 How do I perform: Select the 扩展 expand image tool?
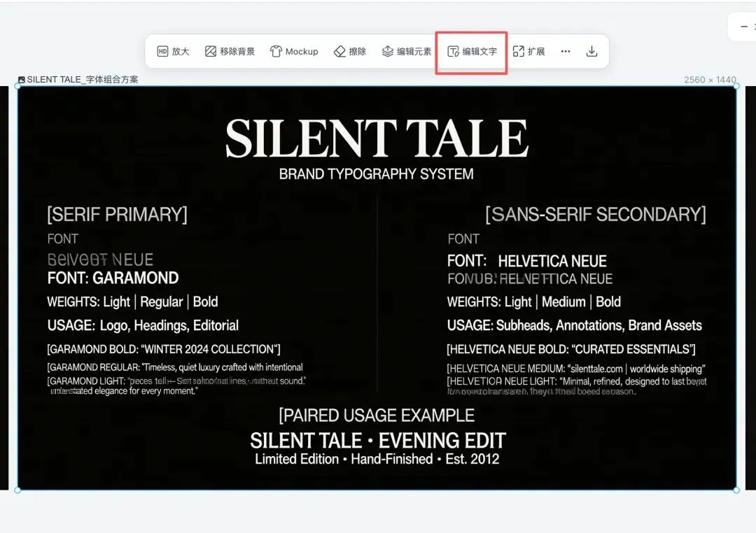pos(528,52)
